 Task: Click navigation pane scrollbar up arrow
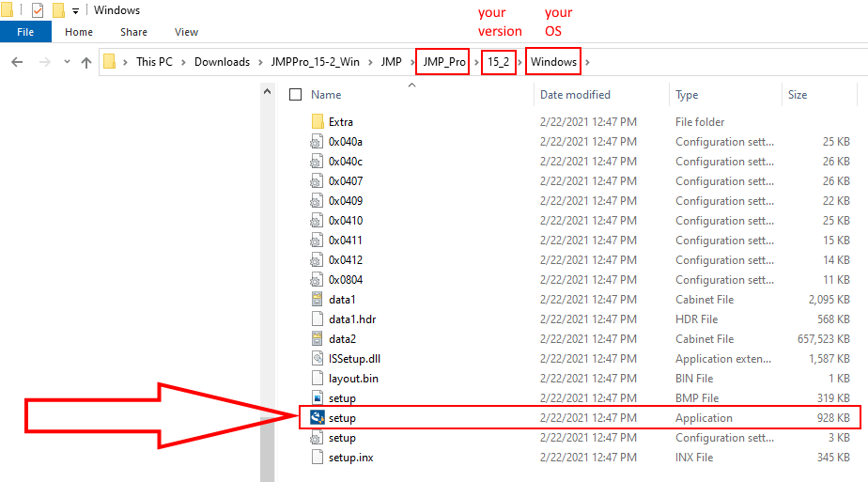pyautogui.click(x=268, y=91)
